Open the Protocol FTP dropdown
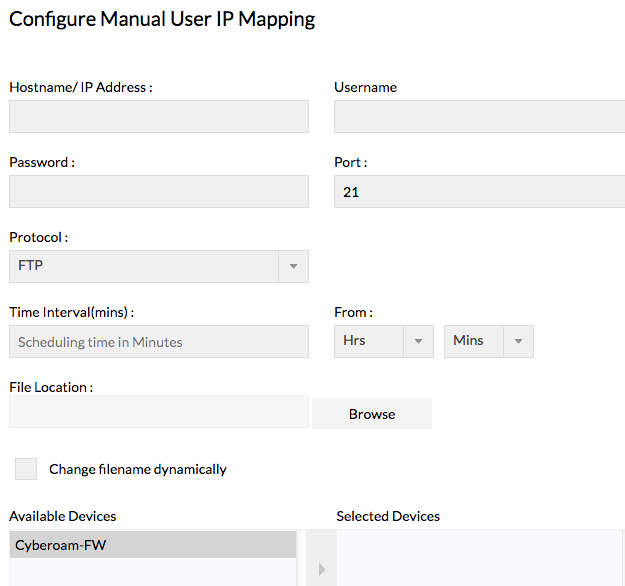Image resolution: width=625 pixels, height=586 pixels. coord(159,266)
